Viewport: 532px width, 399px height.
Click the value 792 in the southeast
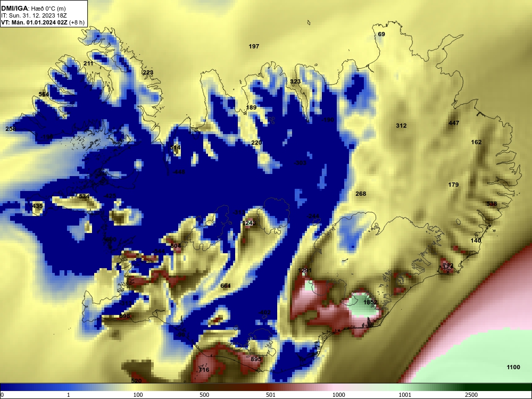(x=448, y=265)
